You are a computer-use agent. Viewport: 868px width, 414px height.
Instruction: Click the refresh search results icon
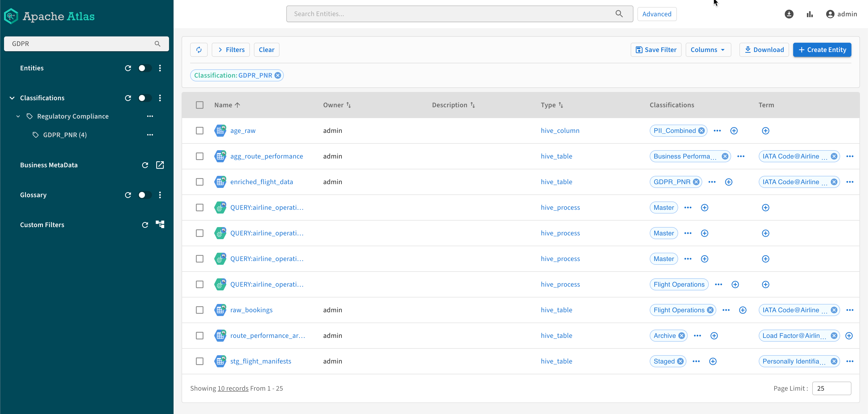pyautogui.click(x=199, y=50)
